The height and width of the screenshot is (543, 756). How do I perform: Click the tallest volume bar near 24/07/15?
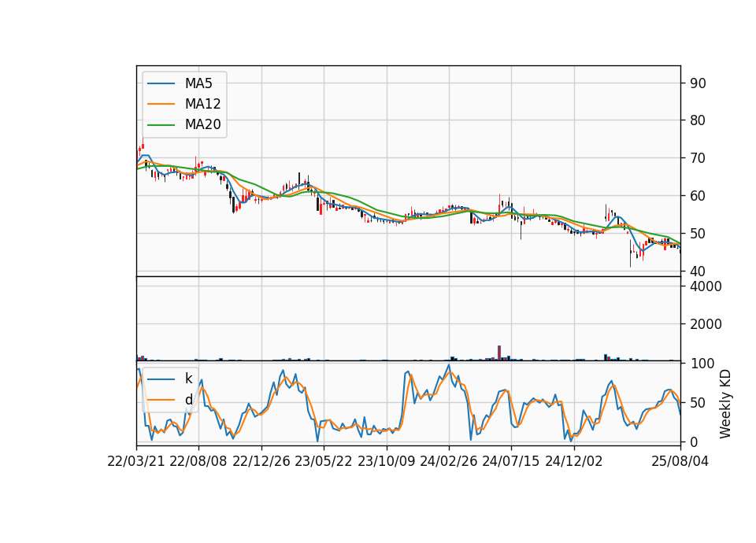coord(499,353)
